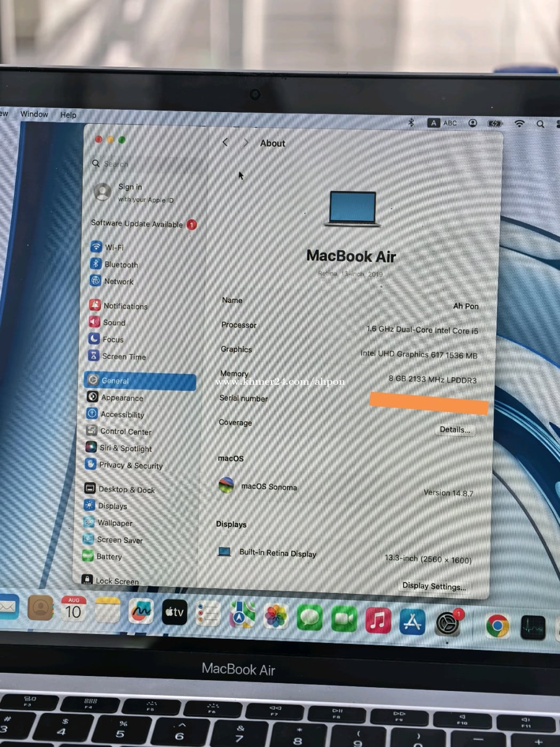Click the Graphics value text
Image resolution: width=560 pixels, height=747 pixels.
[x=419, y=354]
